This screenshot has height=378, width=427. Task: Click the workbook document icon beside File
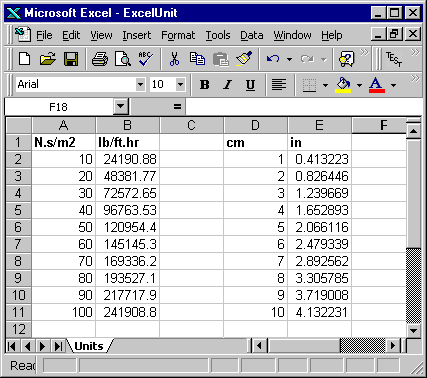click(23, 35)
